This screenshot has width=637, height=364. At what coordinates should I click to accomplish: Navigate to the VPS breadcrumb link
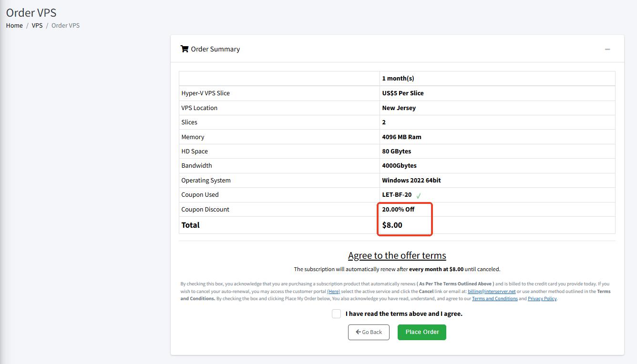(x=37, y=25)
